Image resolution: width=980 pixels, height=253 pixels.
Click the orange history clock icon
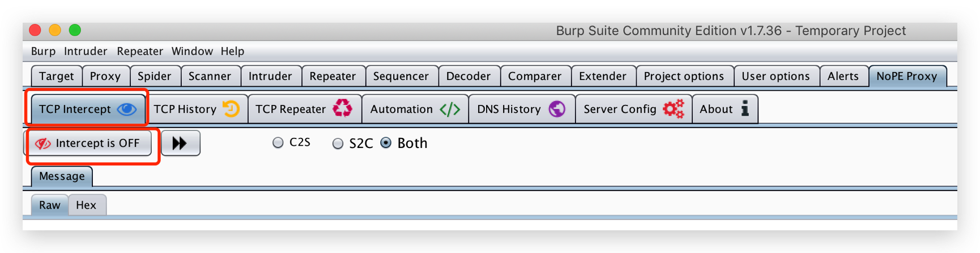click(x=231, y=108)
